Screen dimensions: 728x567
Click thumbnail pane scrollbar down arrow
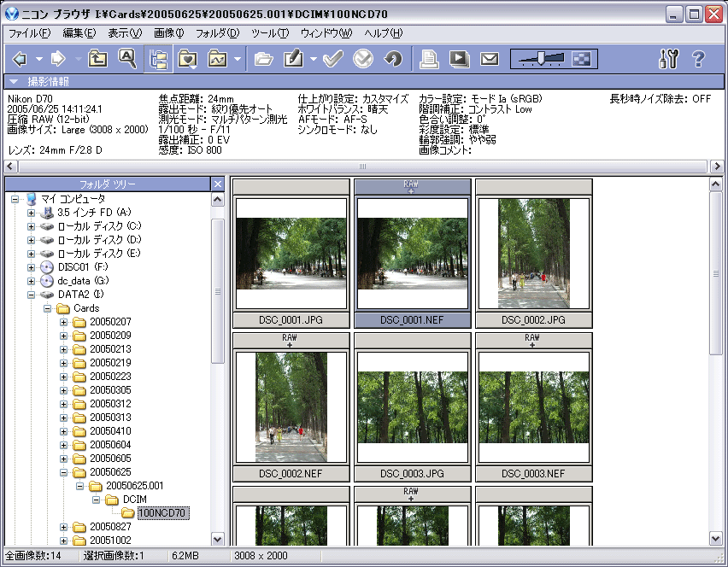tap(716, 539)
